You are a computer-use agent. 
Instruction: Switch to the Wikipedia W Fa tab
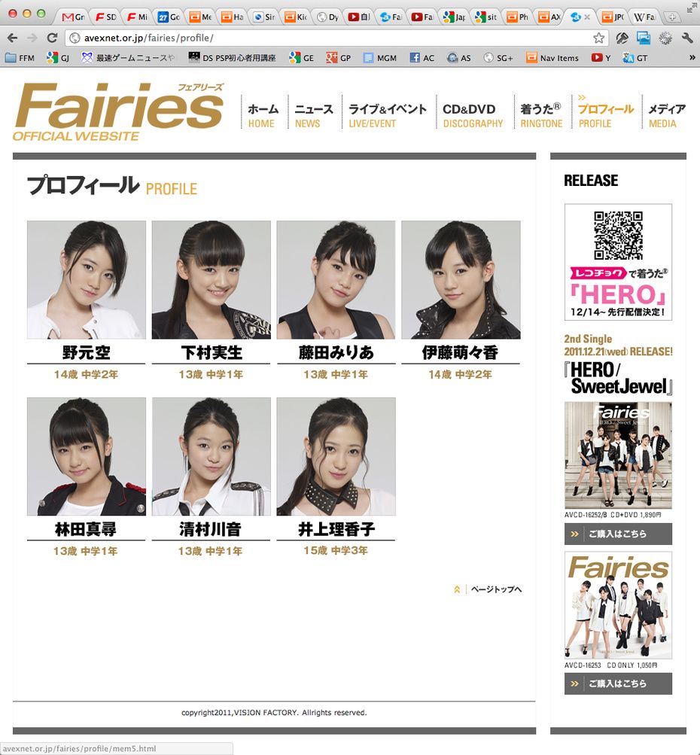click(644, 17)
